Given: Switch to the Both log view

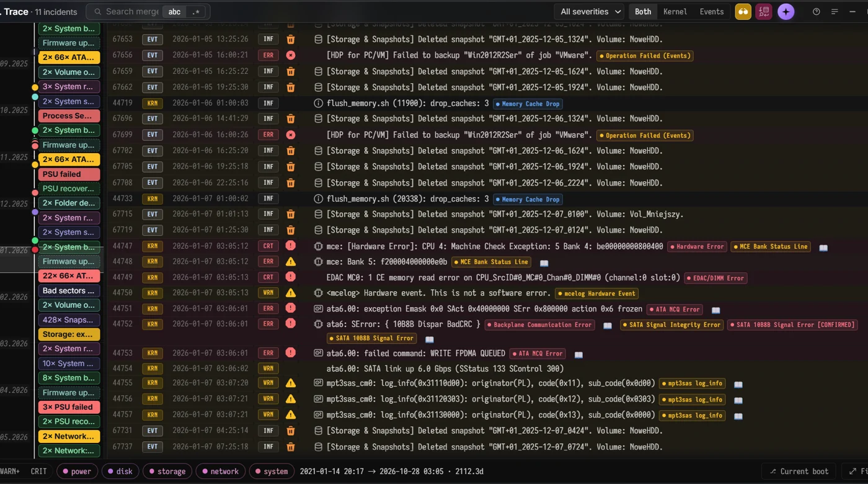Looking at the screenshot, I should coord(643,12).
